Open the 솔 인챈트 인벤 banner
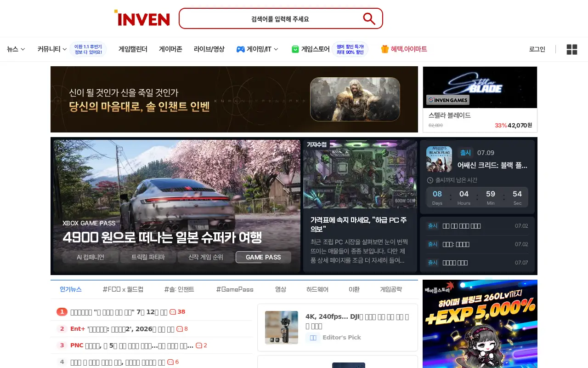The height and width of the screenshot is (368, 588). click(x=234, y=99)
